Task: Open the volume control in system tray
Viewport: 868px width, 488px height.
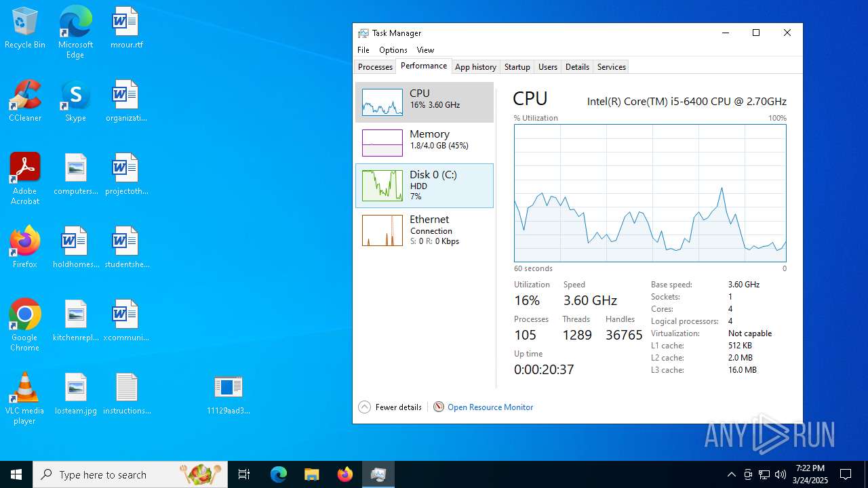Action: pyautogui.click(x=781, y=474)
